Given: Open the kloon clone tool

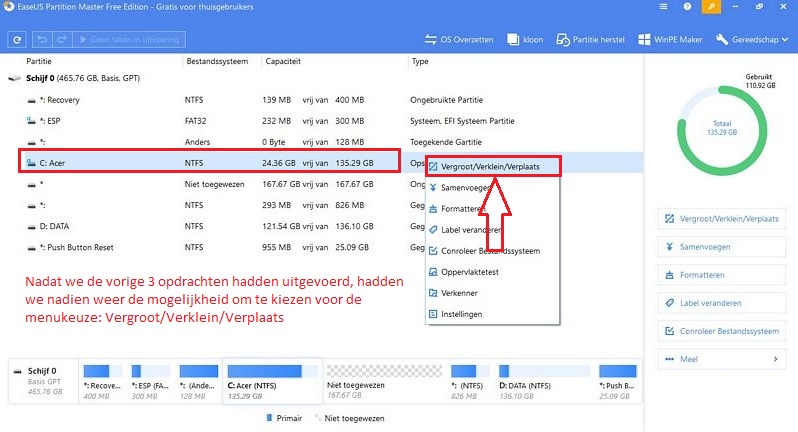Looking at the screenshot, I should [525, 39].
